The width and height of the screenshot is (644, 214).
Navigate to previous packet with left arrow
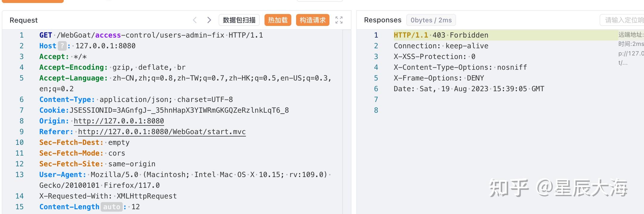point(195,20)
